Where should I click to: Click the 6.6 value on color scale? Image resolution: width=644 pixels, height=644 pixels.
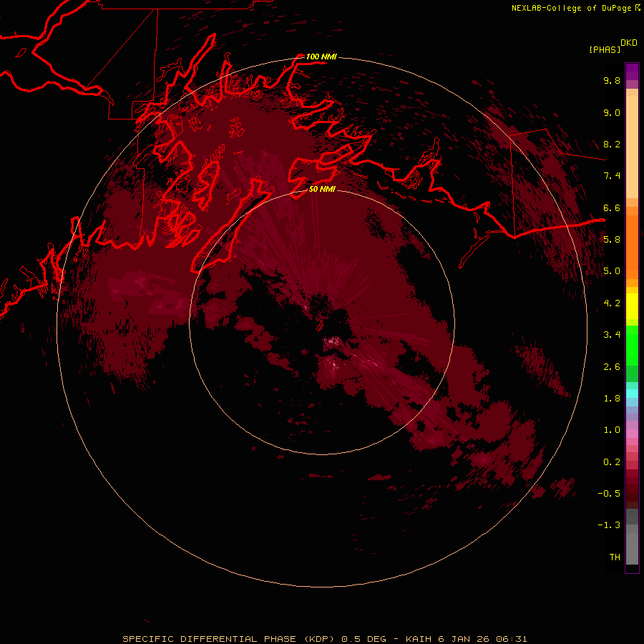pos(612,208)
